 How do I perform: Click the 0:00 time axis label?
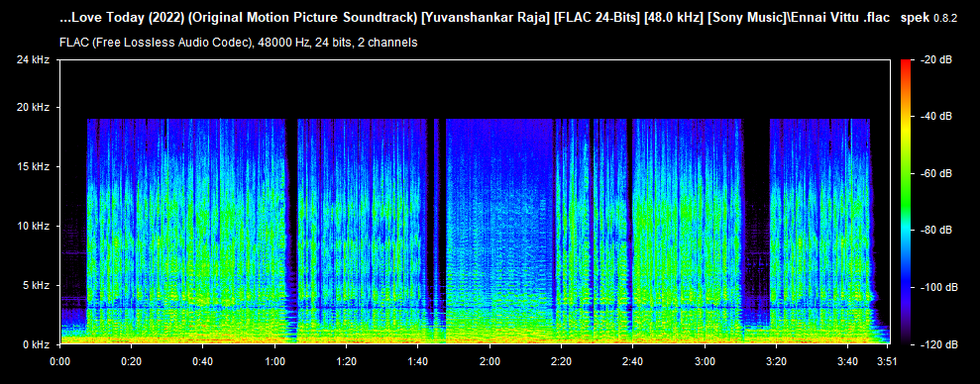click(x=60, y=361)
